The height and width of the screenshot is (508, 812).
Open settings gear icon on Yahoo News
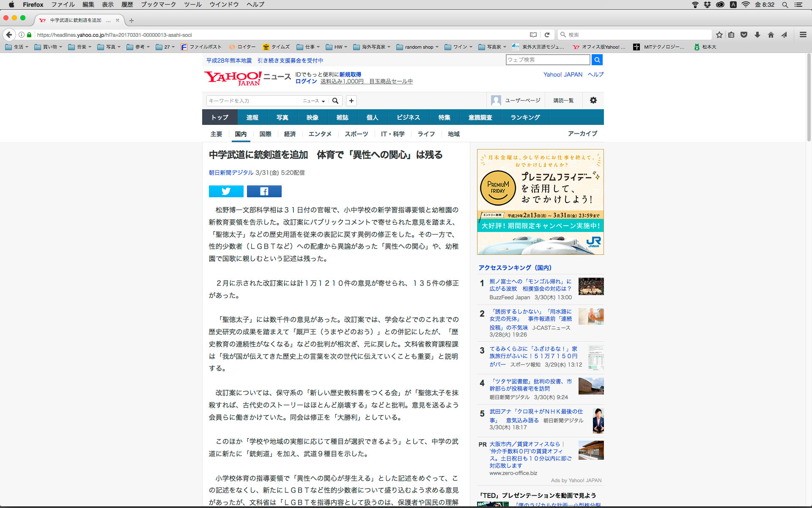tap(593, 100)
